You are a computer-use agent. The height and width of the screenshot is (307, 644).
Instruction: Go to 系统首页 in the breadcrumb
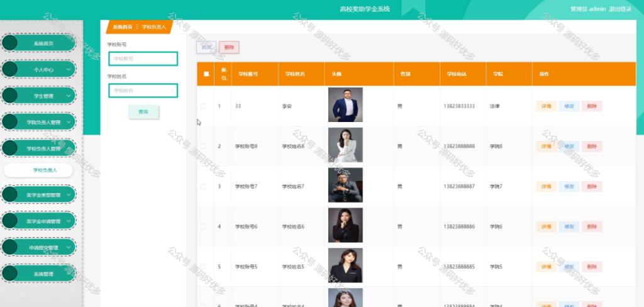tap(123, 26)
